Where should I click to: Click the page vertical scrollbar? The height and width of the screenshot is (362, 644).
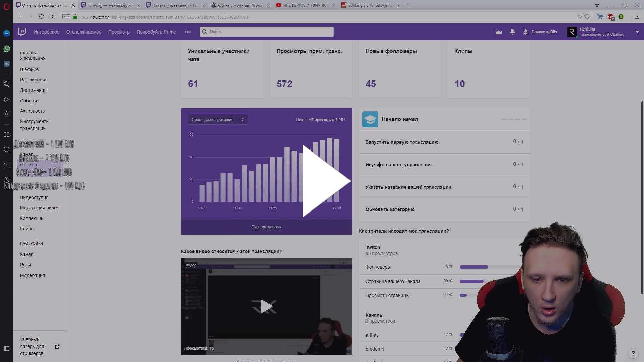click(642, 198)
